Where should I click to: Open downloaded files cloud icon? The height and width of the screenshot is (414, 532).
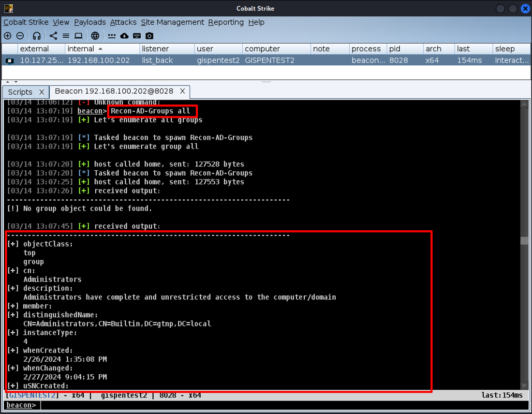point(124,36)
